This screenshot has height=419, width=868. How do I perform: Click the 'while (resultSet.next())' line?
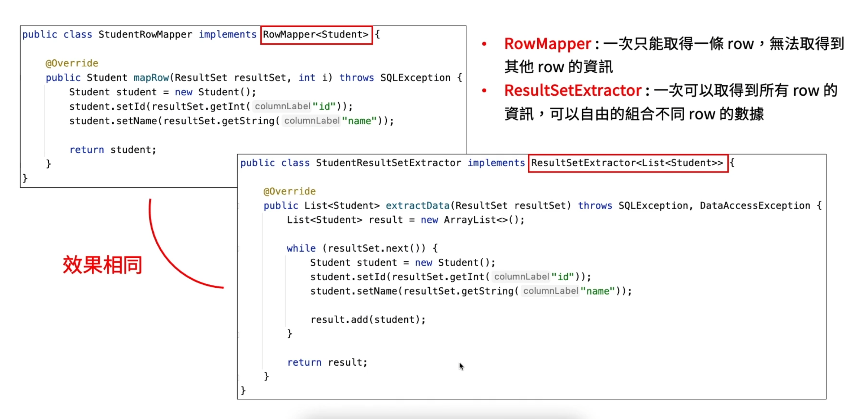[x=362, y=248]
